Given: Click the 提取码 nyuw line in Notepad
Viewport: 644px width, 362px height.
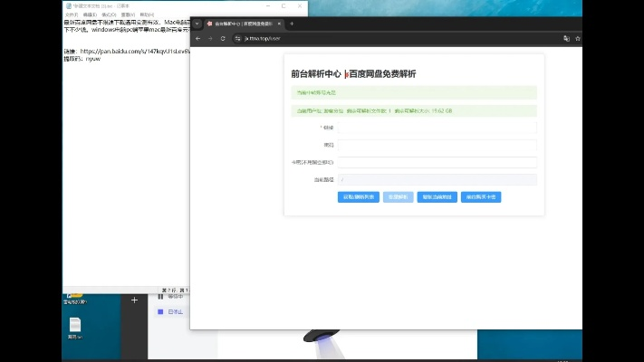Looking at the screenshot, I should [x=82, y=59].
